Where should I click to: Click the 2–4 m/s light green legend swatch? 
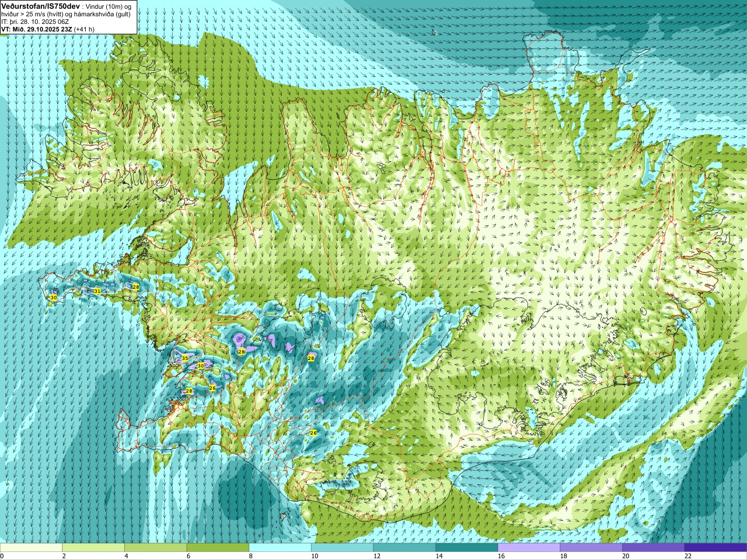pos(93,548)
